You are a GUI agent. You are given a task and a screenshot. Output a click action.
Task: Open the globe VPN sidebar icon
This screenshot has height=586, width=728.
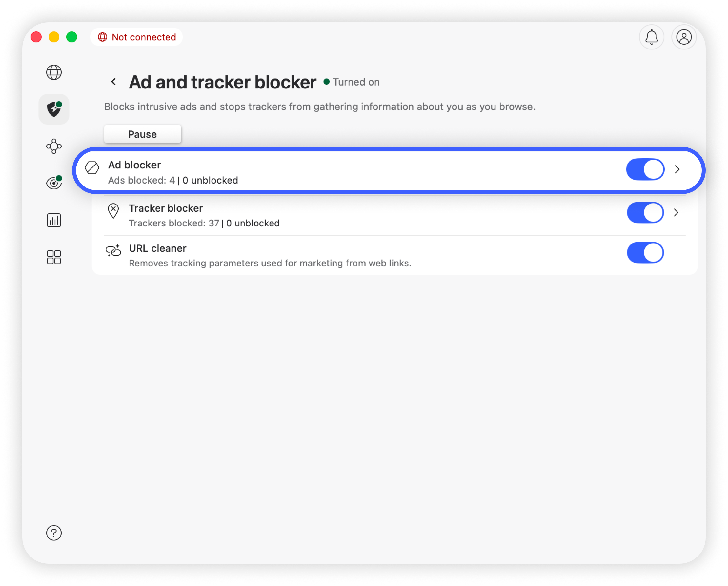pyautogui.click(x=54, y=72)
